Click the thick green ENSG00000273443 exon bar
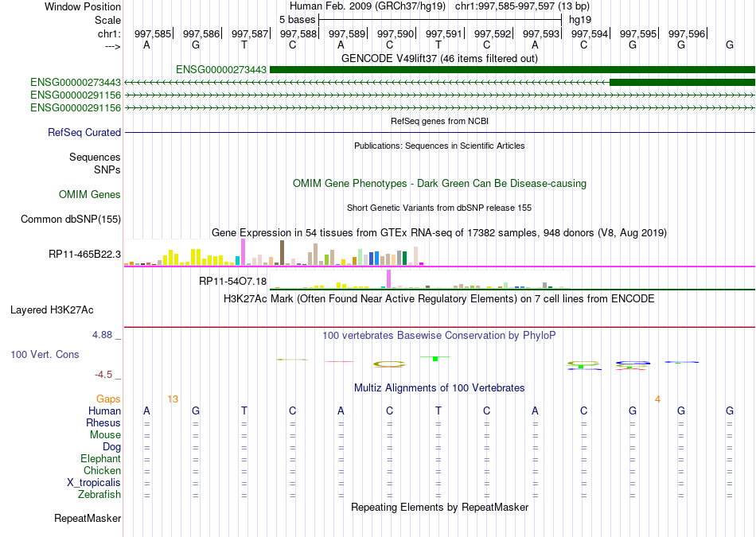The width and height of the screenshot is (756, 537). click(x=512, y=69)
